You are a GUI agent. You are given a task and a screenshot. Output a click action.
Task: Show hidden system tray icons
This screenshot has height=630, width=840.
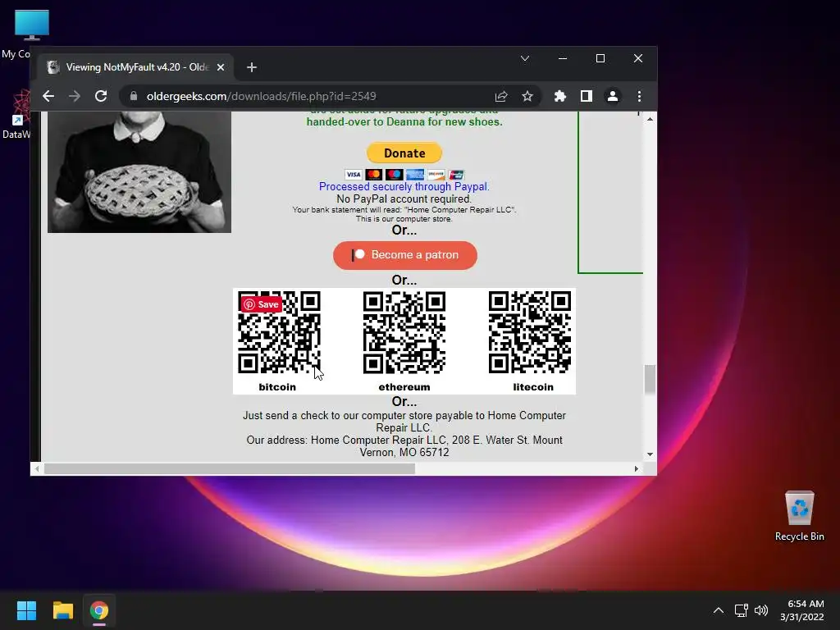tap(719, 610)
